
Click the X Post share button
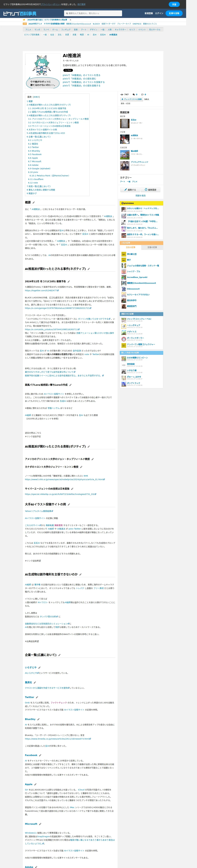point(68,70)
